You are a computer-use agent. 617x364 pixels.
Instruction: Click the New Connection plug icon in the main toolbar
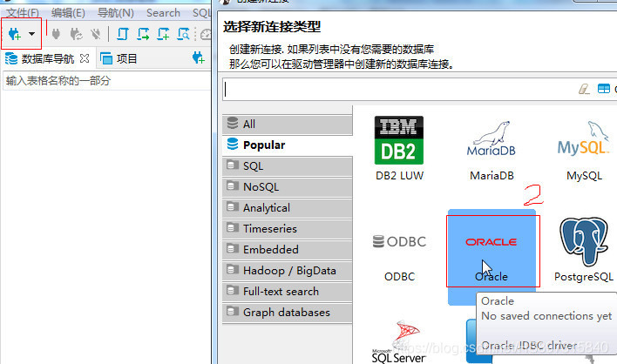tap(15, 34)
